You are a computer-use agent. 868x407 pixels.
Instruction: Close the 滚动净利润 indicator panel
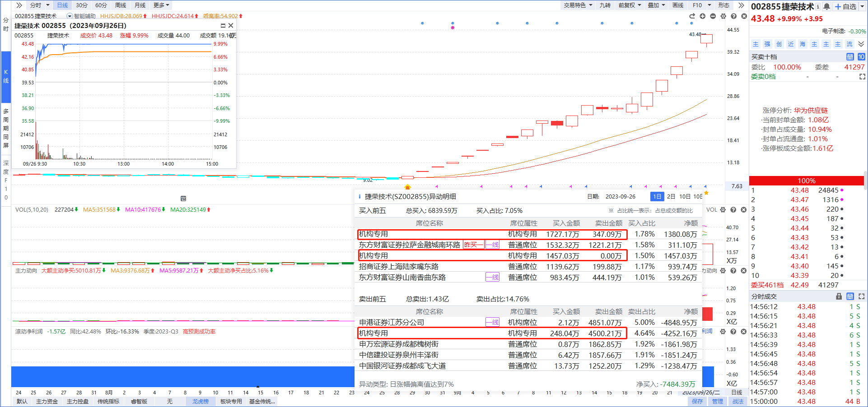tap(744, 332)
